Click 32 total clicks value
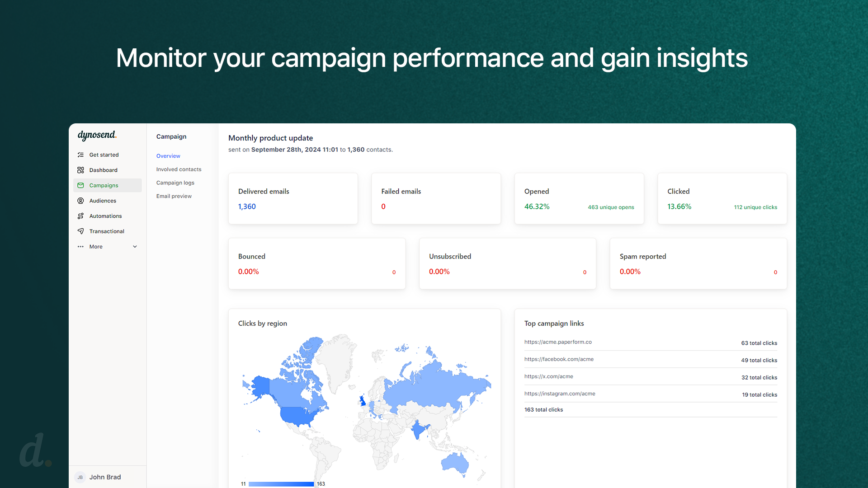 click(759, 377)
